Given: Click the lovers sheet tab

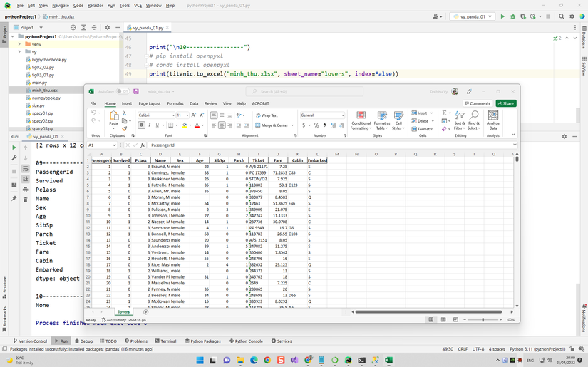Looking at the screenshot, I should [x=124, y=312].
